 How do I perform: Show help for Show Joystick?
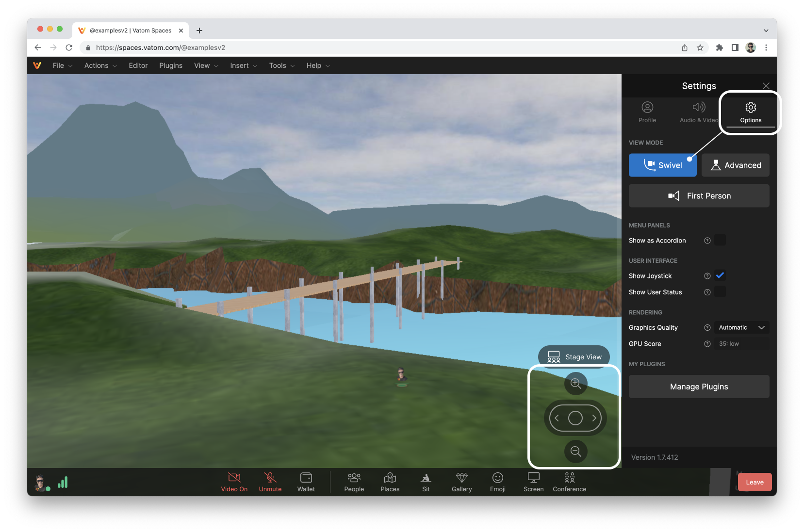click(707, 276)
